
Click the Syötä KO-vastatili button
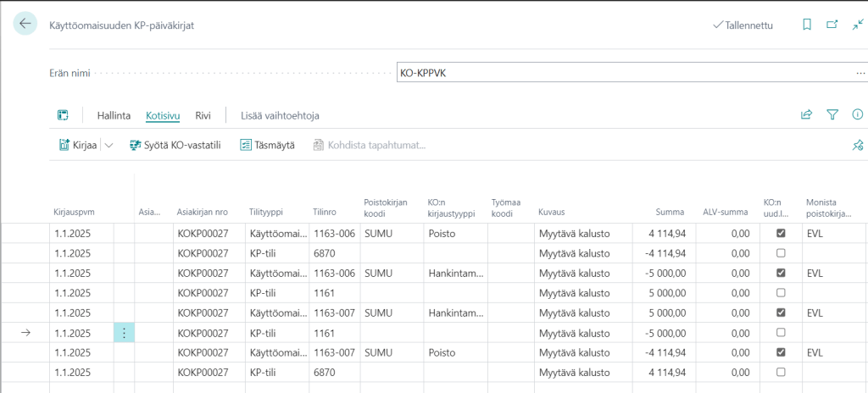pyautogui.click(x=175, y=146)
